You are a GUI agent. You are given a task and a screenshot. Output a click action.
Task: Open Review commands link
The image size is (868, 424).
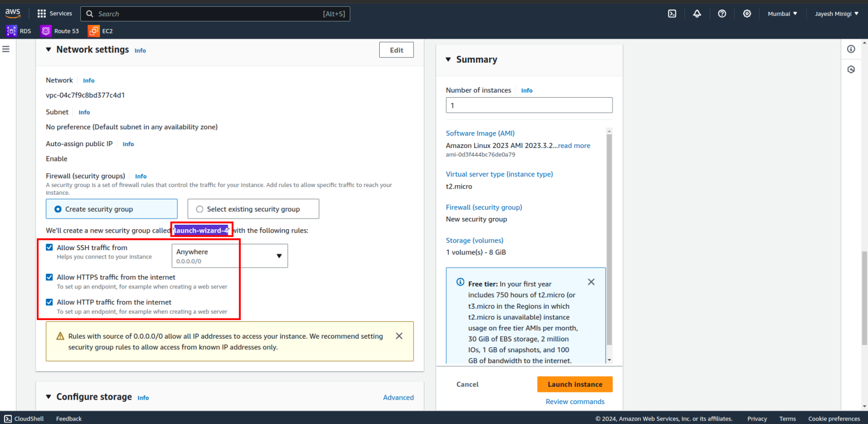click(x=575, y=401)
